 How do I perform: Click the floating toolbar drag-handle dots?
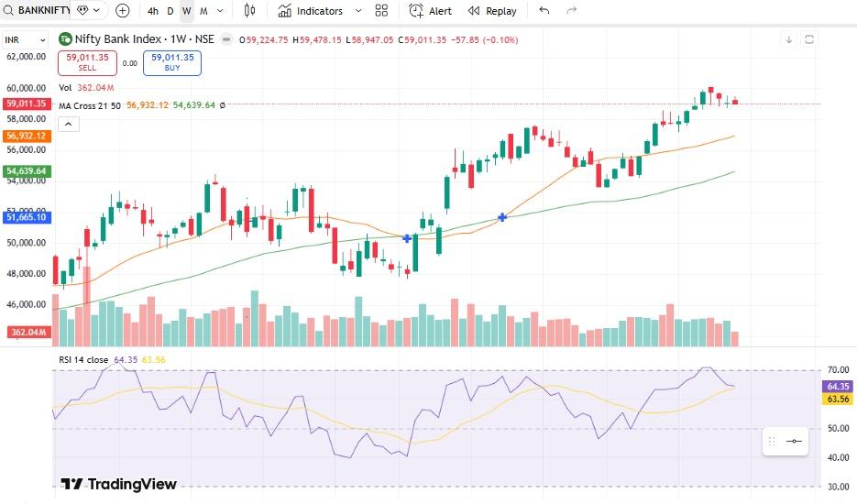pos(772,441)
